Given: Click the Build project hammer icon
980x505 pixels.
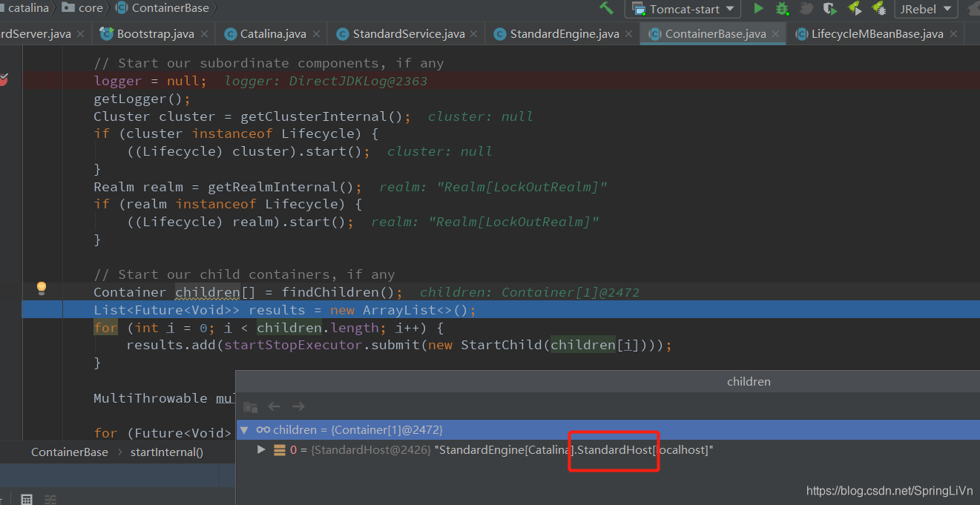Looking at the screenshot, I should (x=606, y=8).
